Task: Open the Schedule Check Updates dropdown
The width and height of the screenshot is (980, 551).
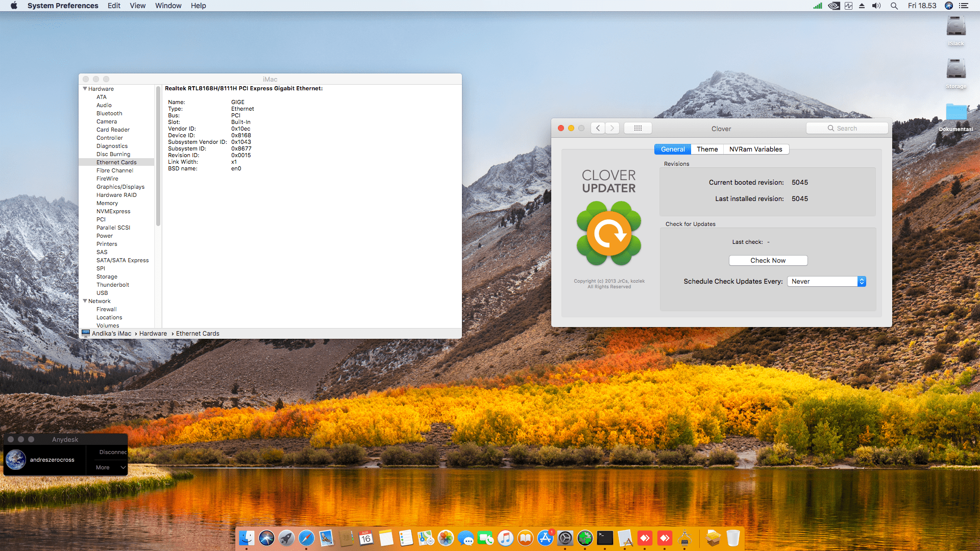Action: (826, 281)
